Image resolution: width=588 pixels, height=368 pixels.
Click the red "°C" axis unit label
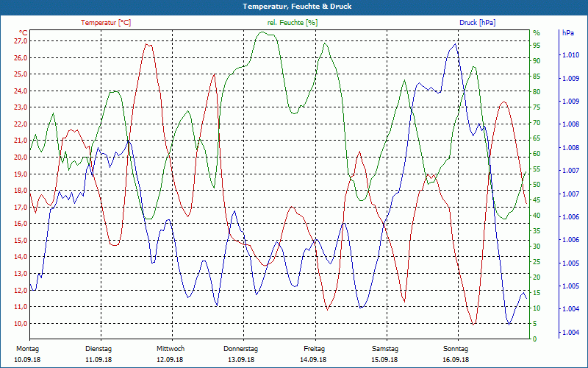[24, 33]
